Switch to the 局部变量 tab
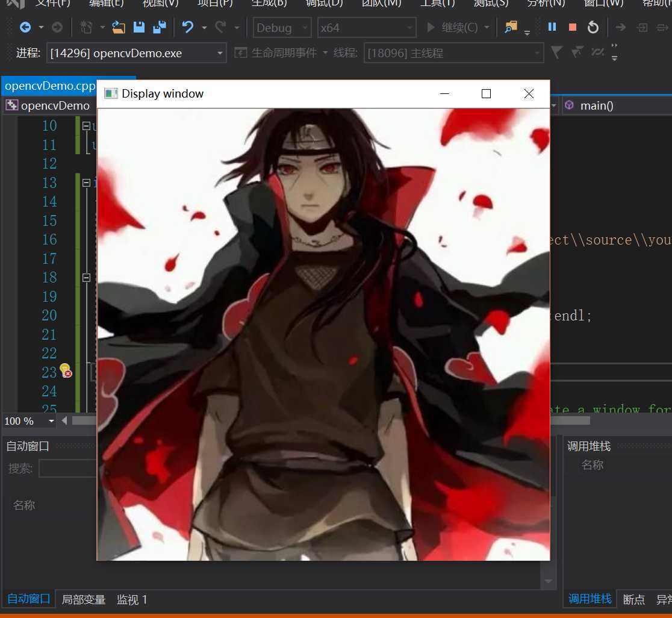Viewport: 672px width, 618px height. (x=84, y=599)
